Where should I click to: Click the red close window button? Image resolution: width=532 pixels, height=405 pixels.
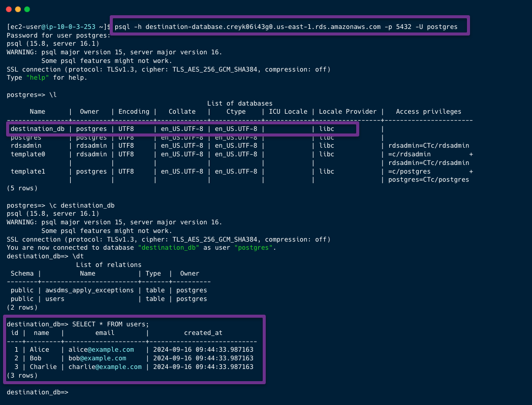(9, 9)
